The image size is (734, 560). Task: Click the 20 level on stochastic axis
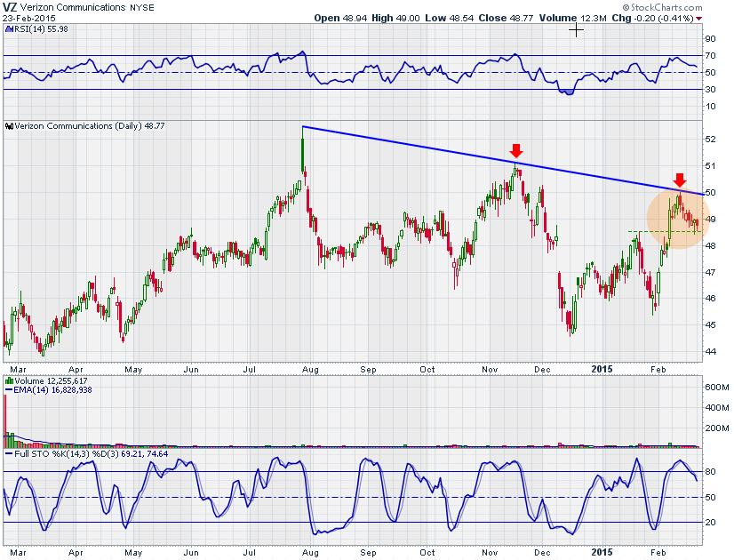[711, 523]
